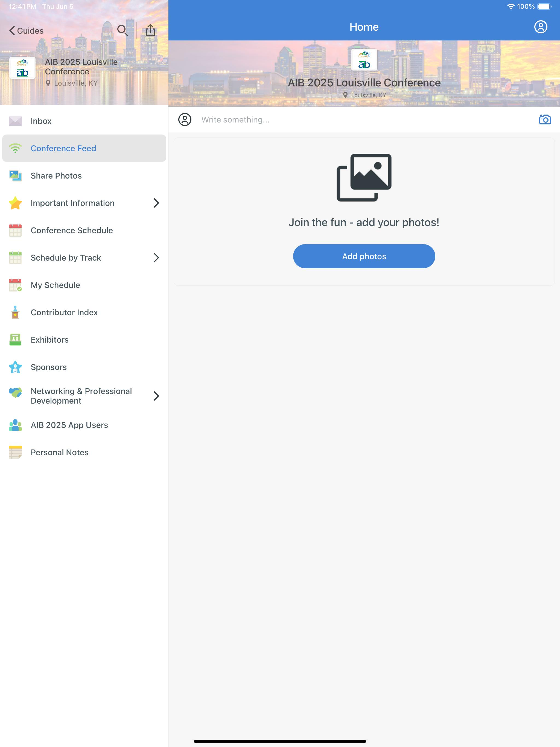Viewport: 560px width, 747px height.
Task: Open My Schedule
Action: pos(84,285)
